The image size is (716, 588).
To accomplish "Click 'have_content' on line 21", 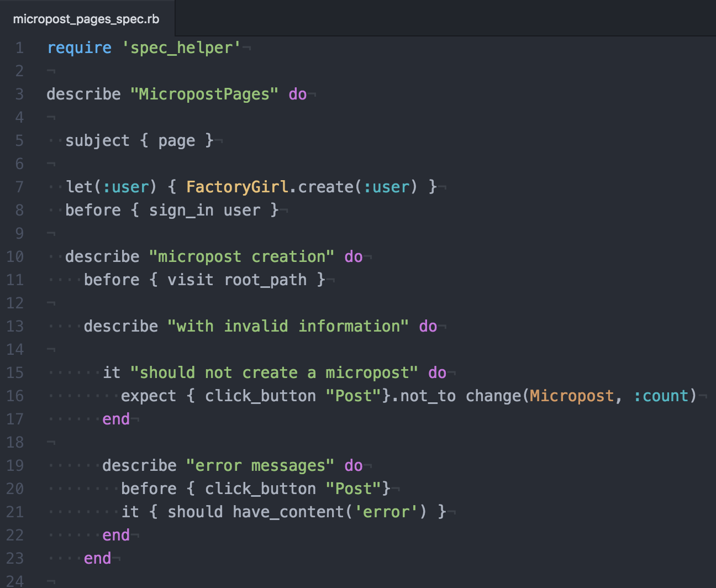I will [x=288, y=512].
